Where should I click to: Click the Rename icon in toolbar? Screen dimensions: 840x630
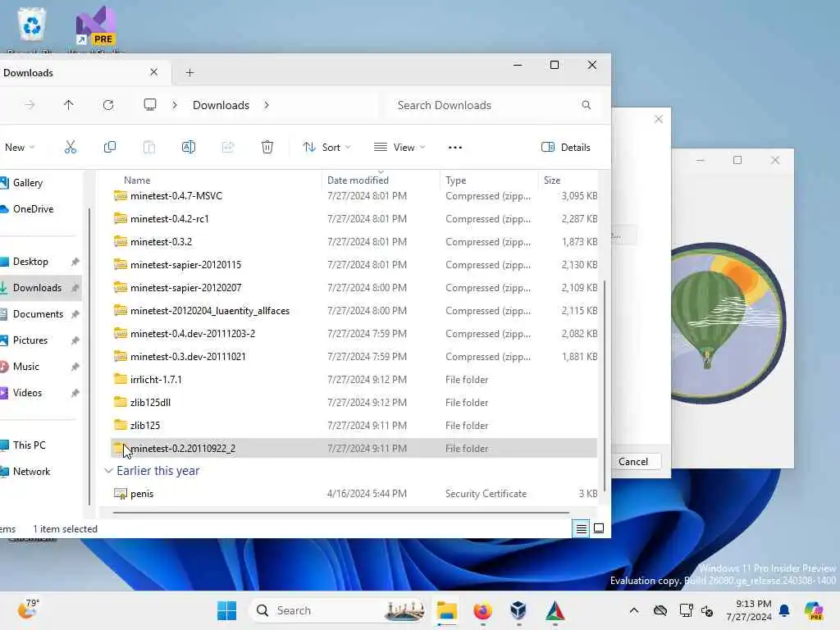pyautogui.click(x=189, y=148)
